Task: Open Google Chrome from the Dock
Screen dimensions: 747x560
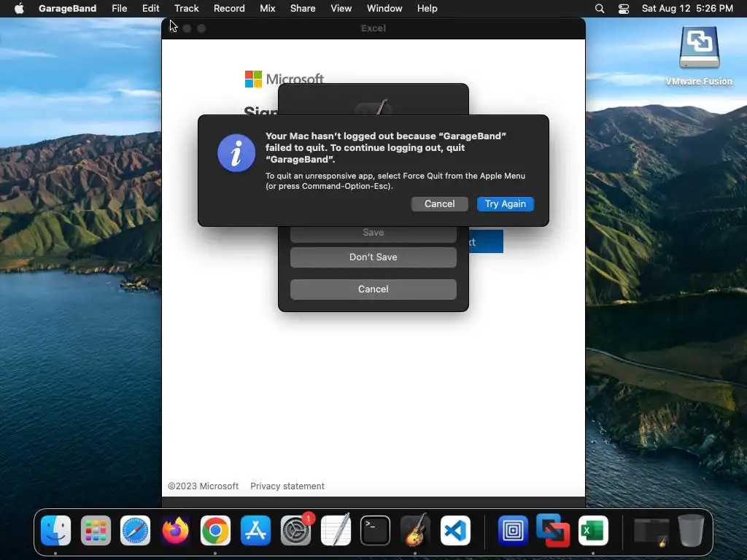Action: 215,531
